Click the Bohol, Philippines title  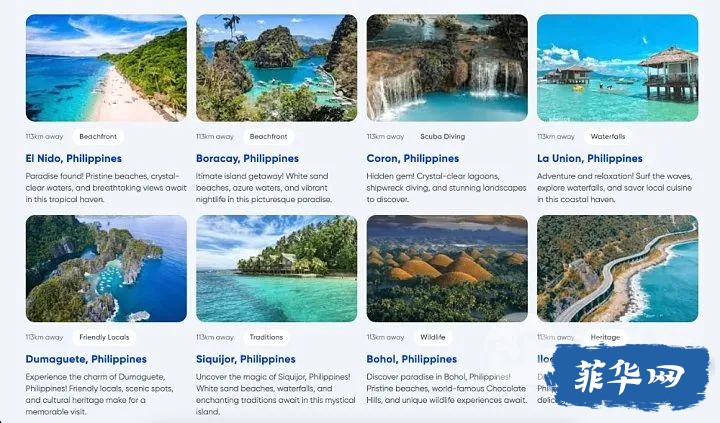point(411,359)
